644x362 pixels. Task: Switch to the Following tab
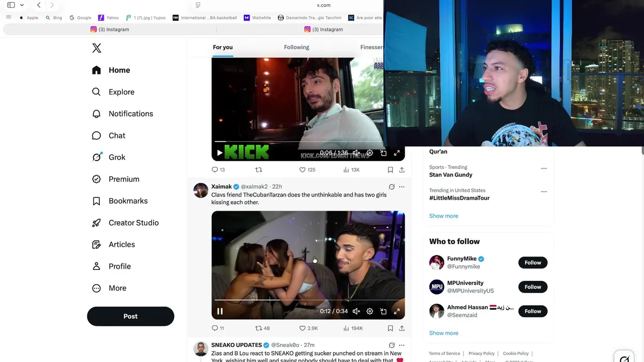tap(296, 47)
